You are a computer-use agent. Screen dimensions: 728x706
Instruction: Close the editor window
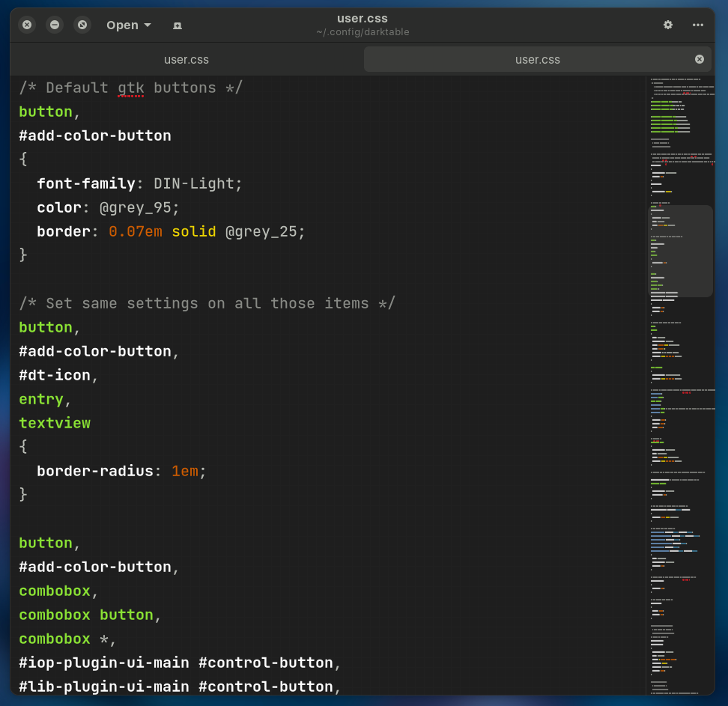27,25
